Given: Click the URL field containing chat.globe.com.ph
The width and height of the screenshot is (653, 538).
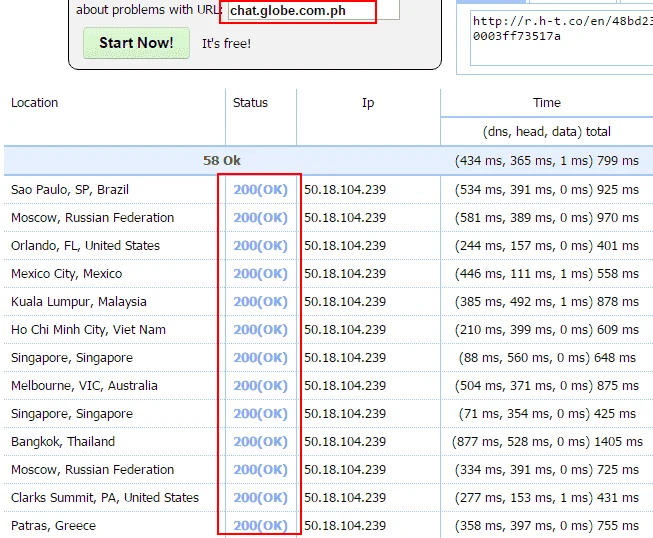Looking at the screenshot, I should pyautogui.click(x=314, y=10).
